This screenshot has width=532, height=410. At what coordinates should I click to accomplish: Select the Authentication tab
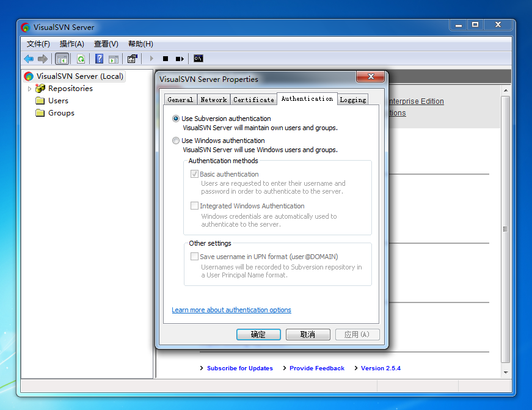(307, 98)
